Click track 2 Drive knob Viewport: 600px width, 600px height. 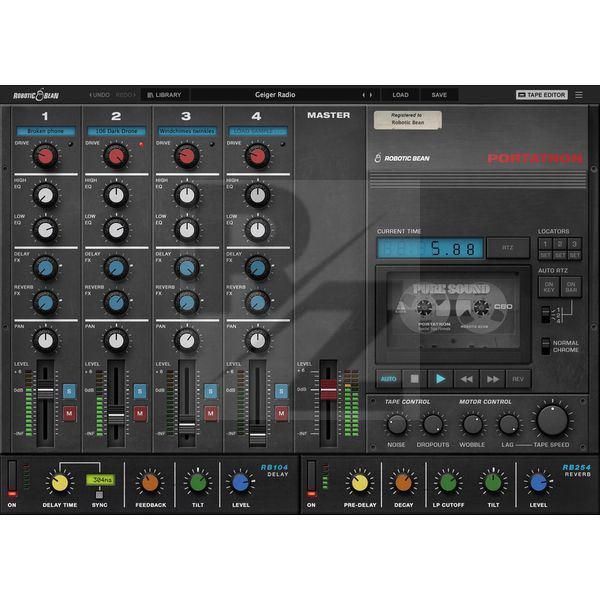pyautogui.click(x=116, y=157)
